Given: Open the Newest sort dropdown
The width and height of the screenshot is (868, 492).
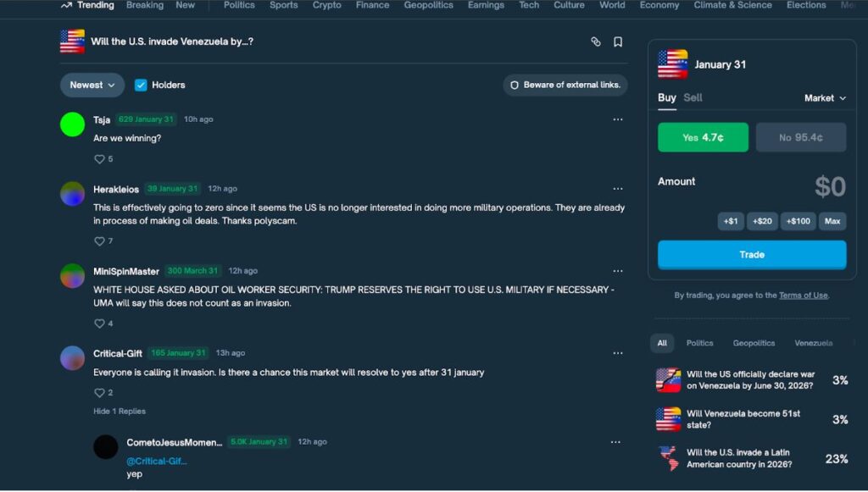Looking at the screenshot, I should pyautogui.click(x=92, y=86).
